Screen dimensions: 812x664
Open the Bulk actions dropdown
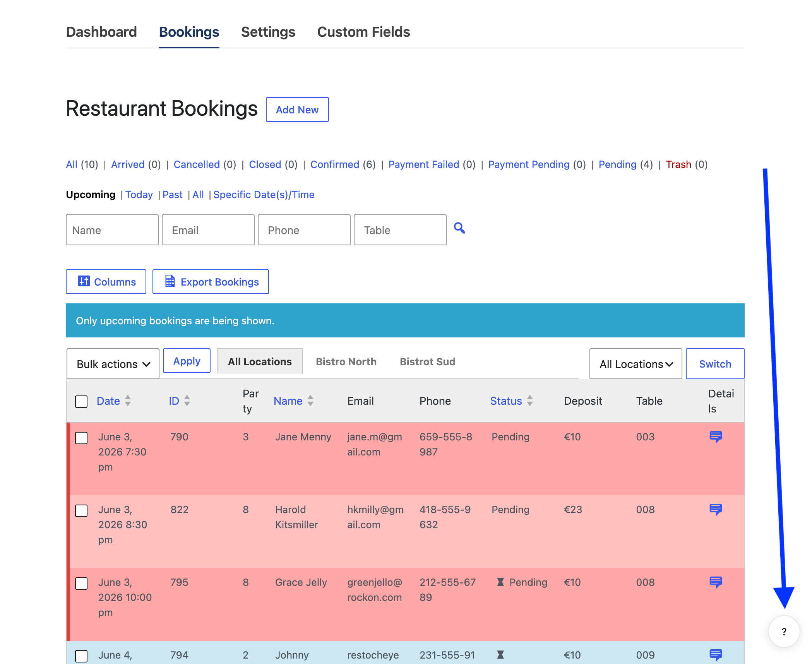(x=113, y=364)
